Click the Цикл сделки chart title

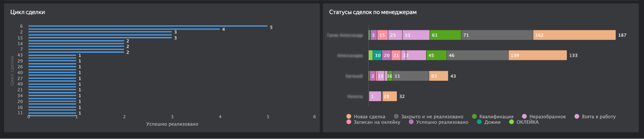click(x=28, y=12)
